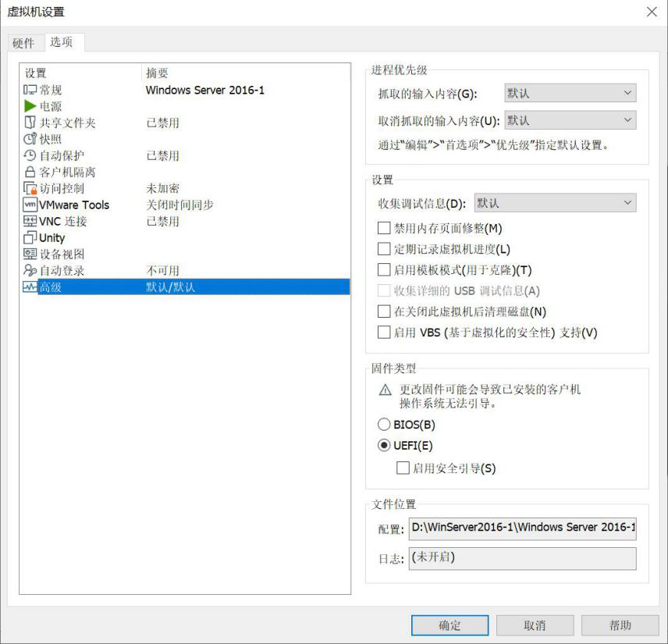Click the Unity windows icon

[30, 237]
